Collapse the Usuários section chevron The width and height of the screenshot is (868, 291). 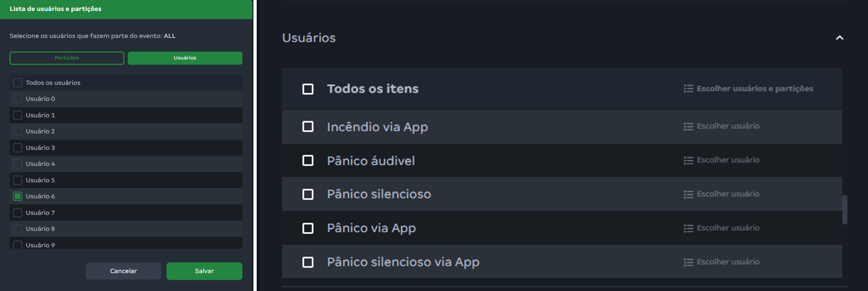click(839, 38)
